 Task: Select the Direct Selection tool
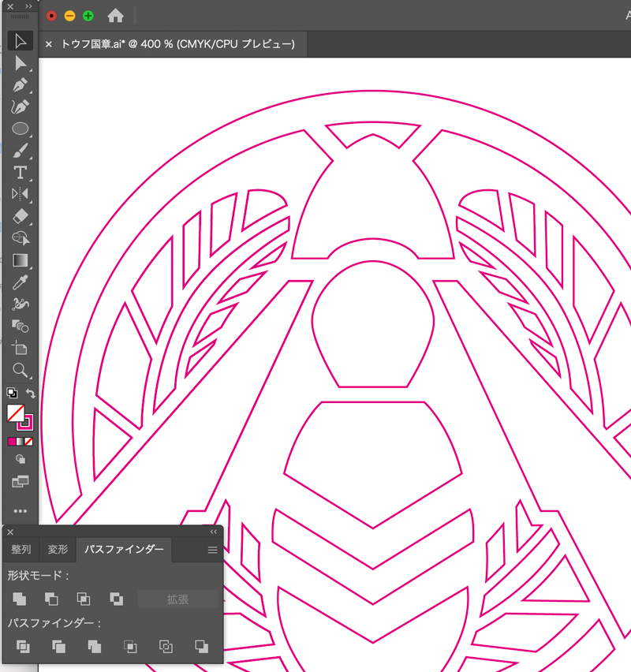21,63
